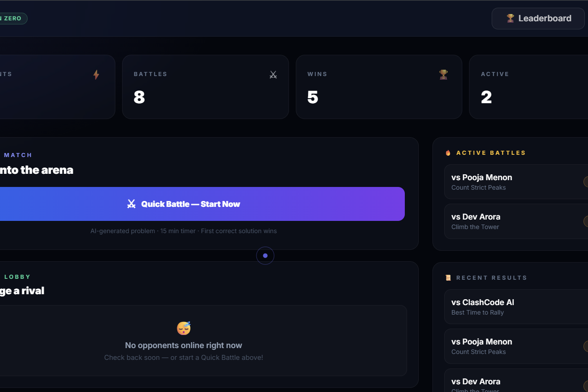Screen dimensions: 588x392
Task: Click the crossed swords icon in Battles card
Action: (273, 75)
